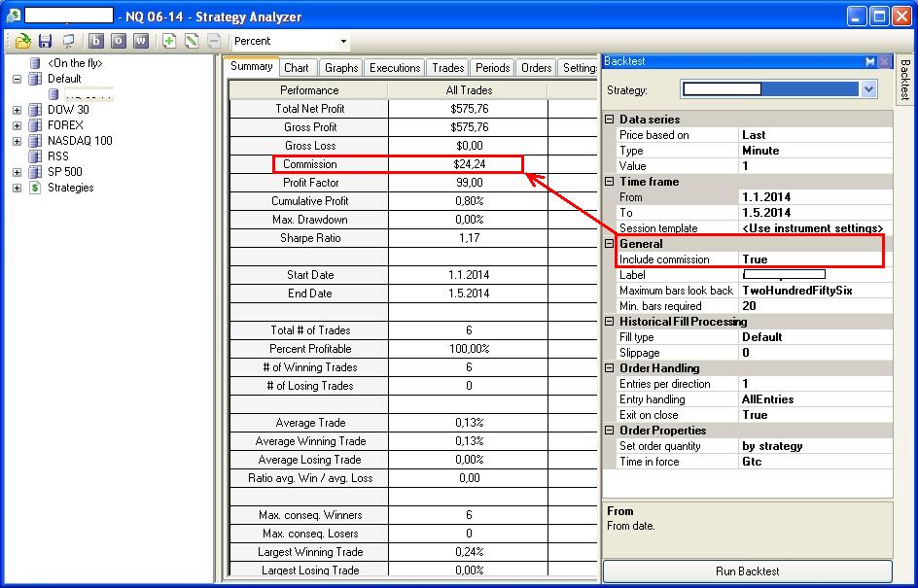918x588 pixels.
Task: Click the Run Backtest button
Action: (747, 571)
